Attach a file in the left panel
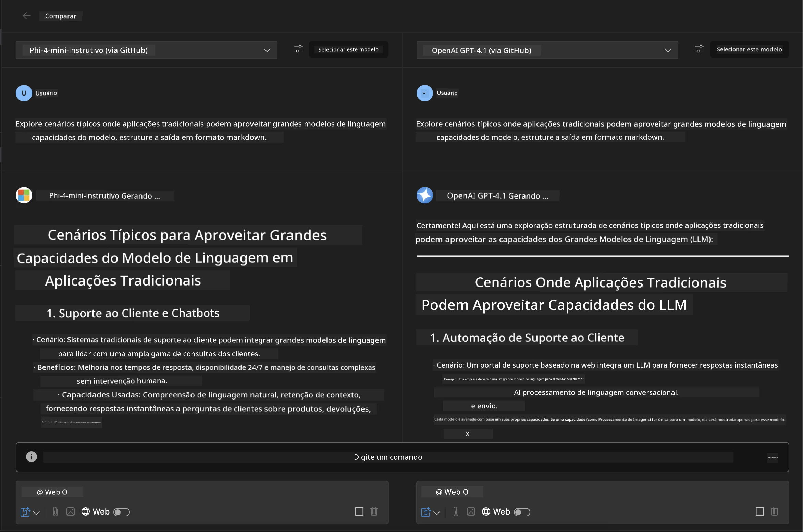Viewport: 803px width, 532px height. tap(55, 511)
